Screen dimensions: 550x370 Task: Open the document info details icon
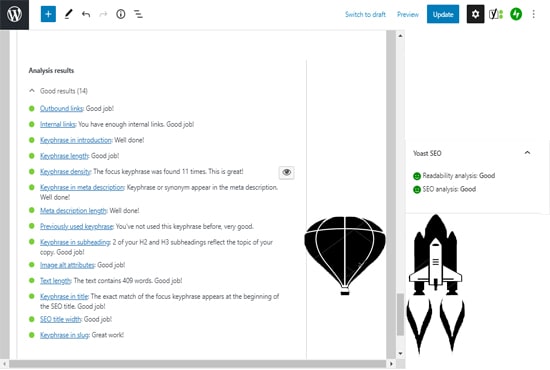(x=121, y=14)
